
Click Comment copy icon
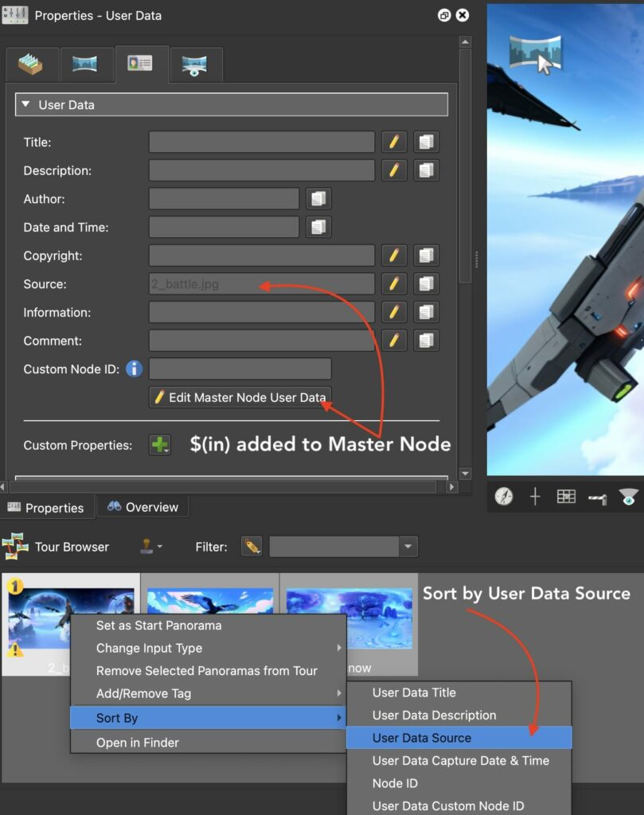tap(426, 341)
